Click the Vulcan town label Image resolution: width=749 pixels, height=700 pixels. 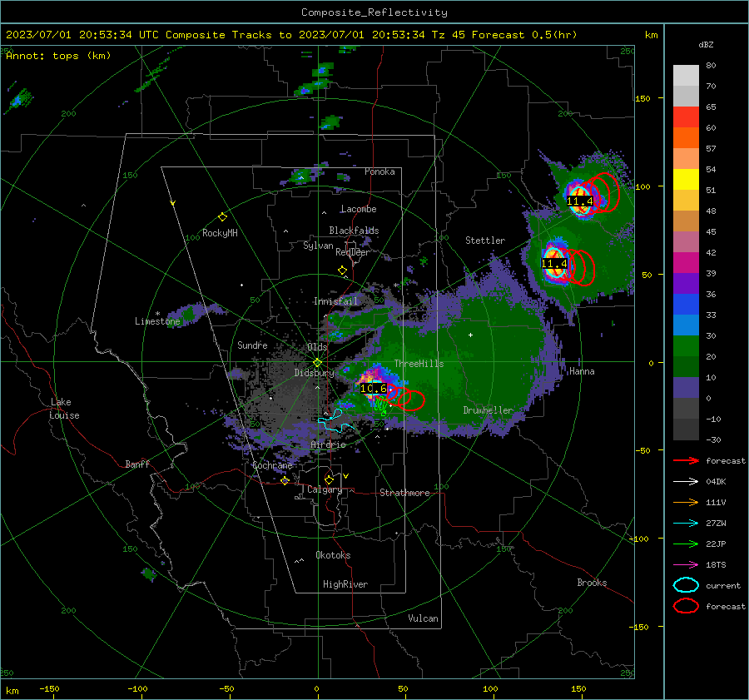pyautogui.click(x=423, y=618)
